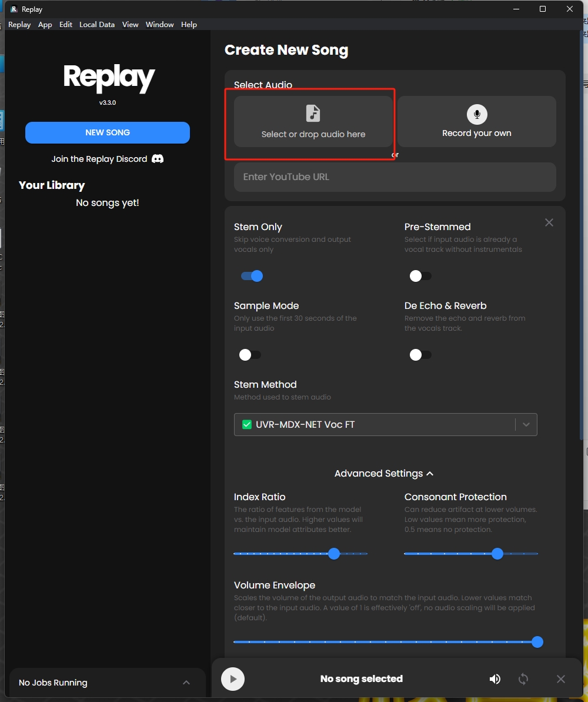
Task: Dismiss the player bar with its X
Action: 561,679
